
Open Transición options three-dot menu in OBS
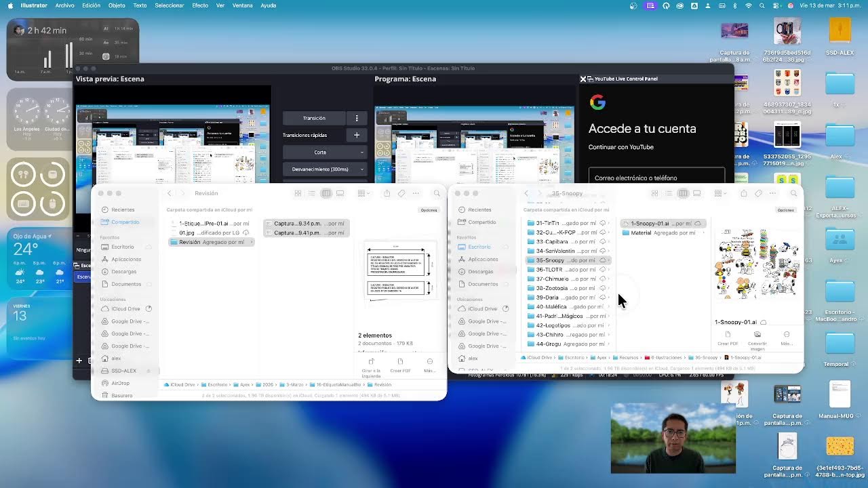(357, 118)
